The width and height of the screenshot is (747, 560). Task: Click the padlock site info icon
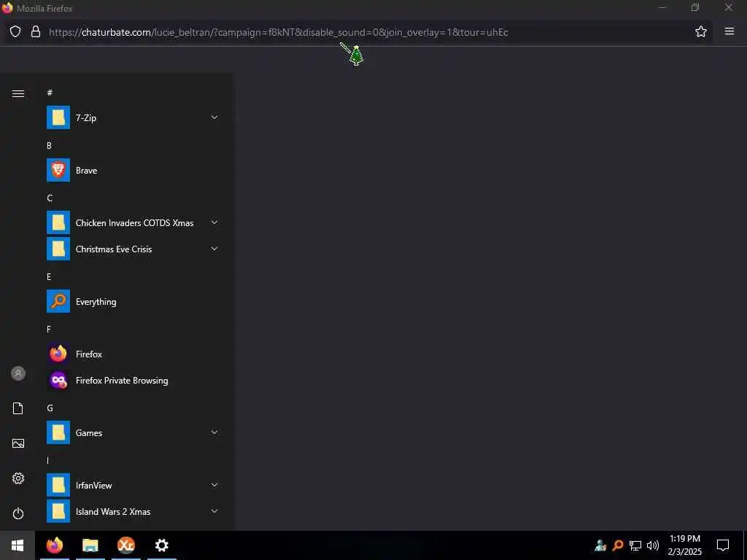35,32
